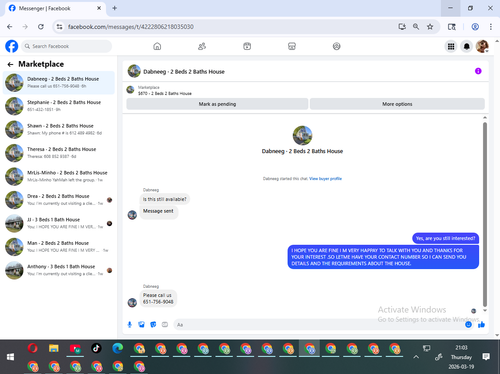Open a new browser tab

[114, 8]
